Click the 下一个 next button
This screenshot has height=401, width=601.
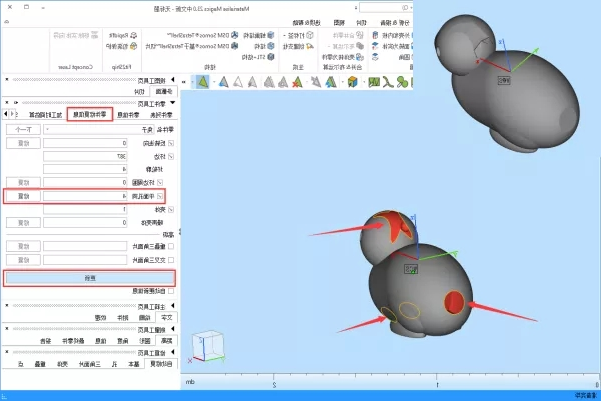[x=23, y=130]
